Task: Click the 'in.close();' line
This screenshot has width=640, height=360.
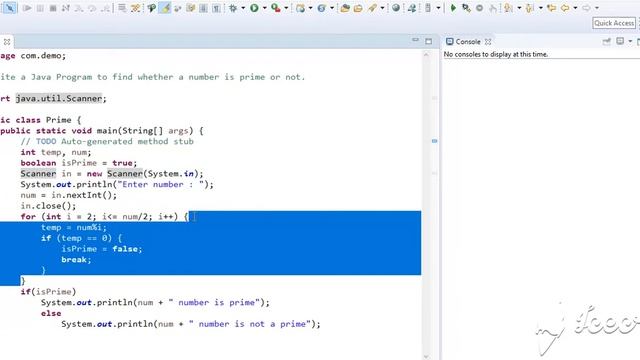Action: (x=48, y=206)
